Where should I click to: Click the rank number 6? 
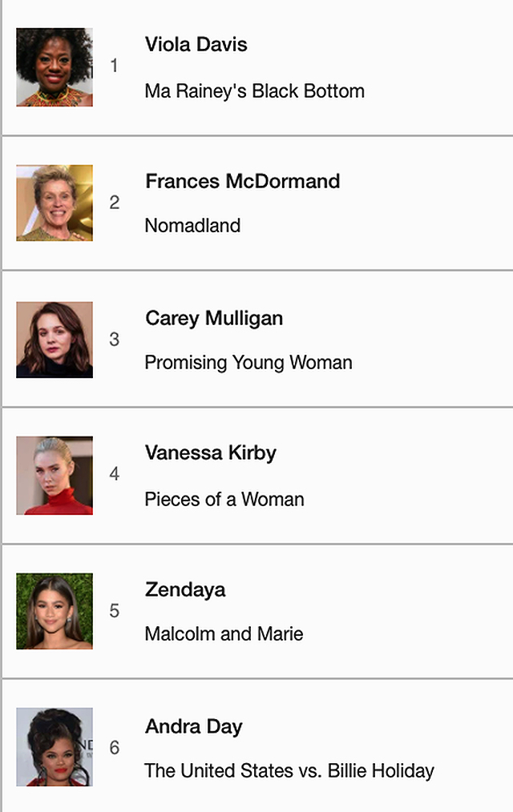pyautogui.click(x=115, y=747)
